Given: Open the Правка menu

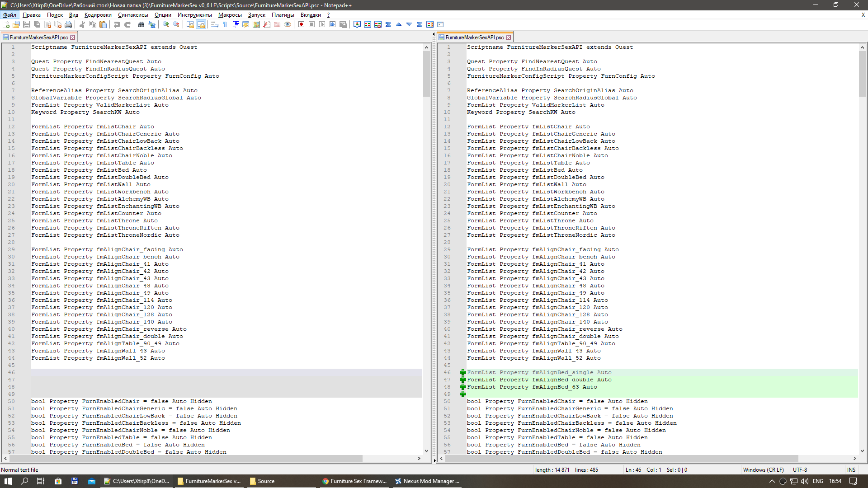Looking at the screenshot, I should pos(32,15).
